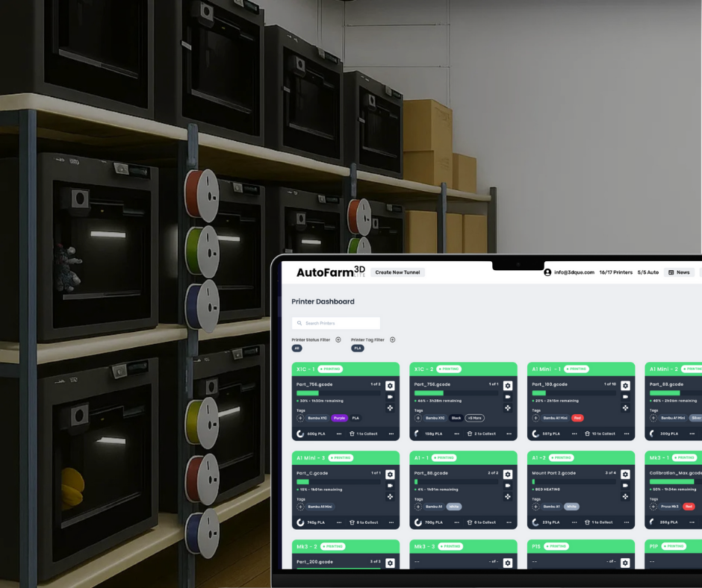The width and height of the screenshot is (702, 588).
Task: Toggle the White tag on A1 -2
Action: (x=572, y=507)
